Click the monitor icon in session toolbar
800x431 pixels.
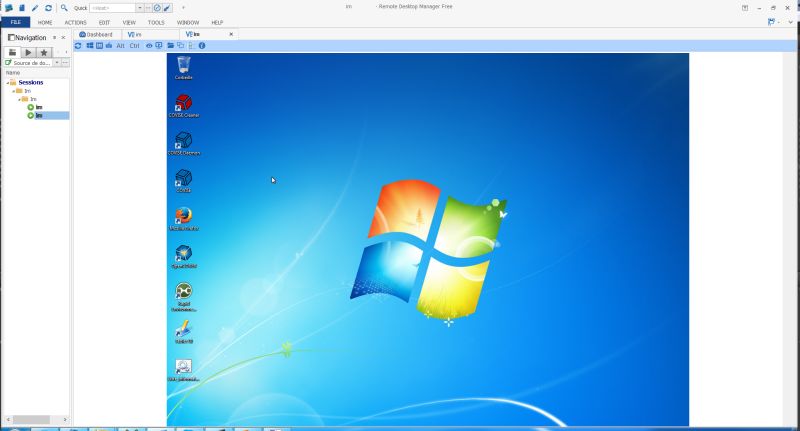tap(159, 45)
